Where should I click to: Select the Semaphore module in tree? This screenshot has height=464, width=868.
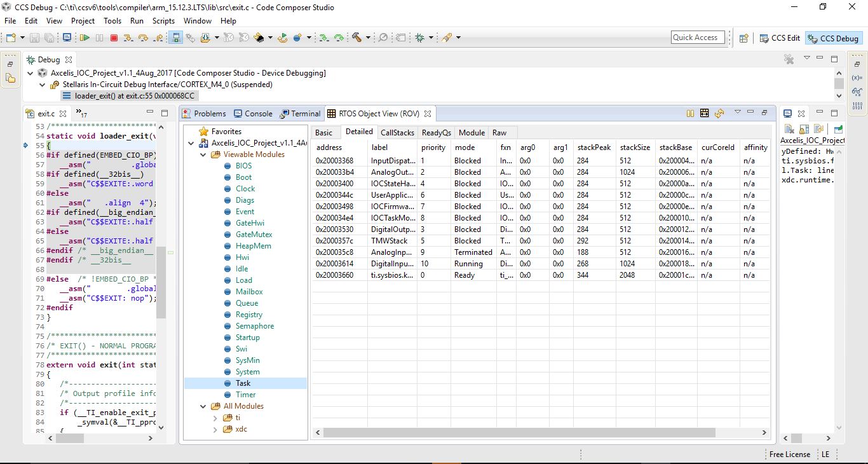[x=255, y=326]
